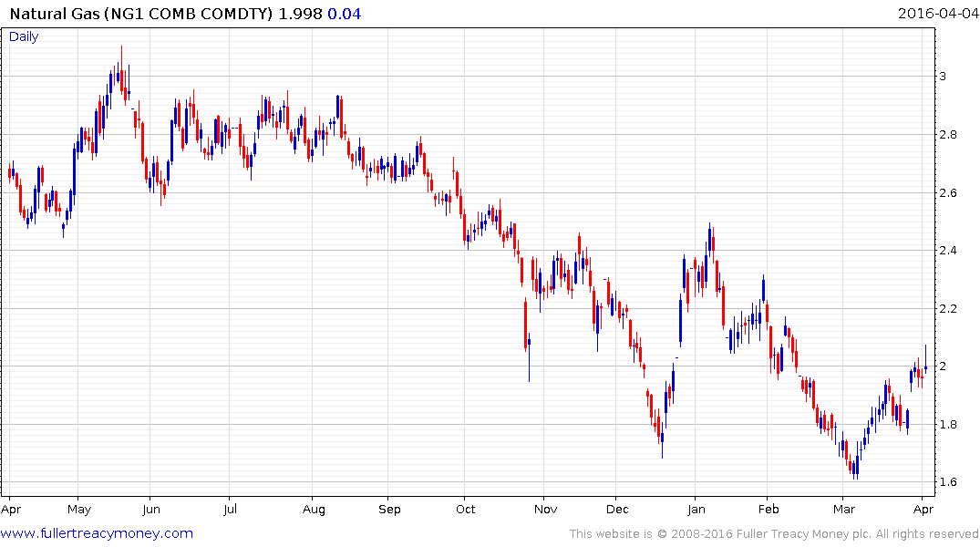This screenshot has width=980, height=547.
Task: Click the Feb label on the time axis
Action: click(769, 509)
